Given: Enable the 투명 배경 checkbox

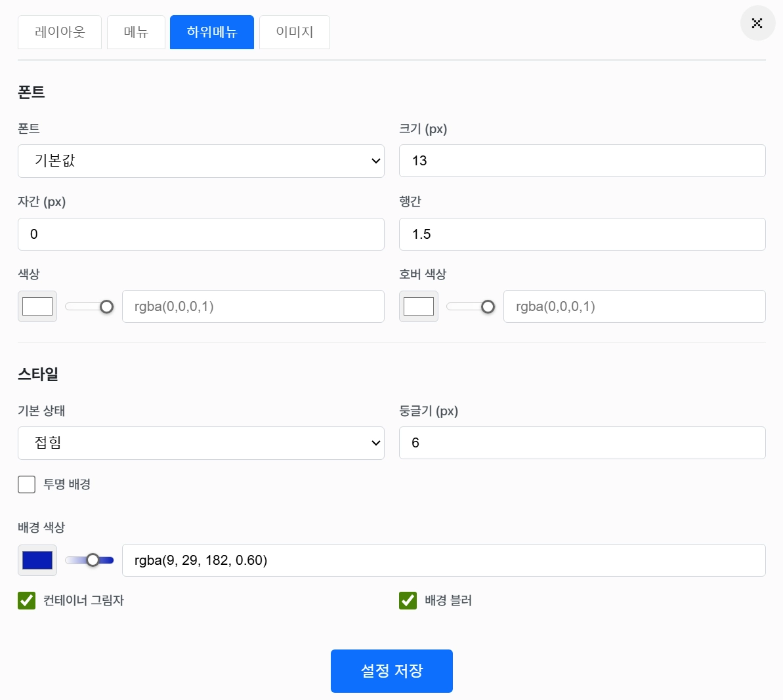Looking at the screenshot, I should pyautogui.click(x=26, y=484).
